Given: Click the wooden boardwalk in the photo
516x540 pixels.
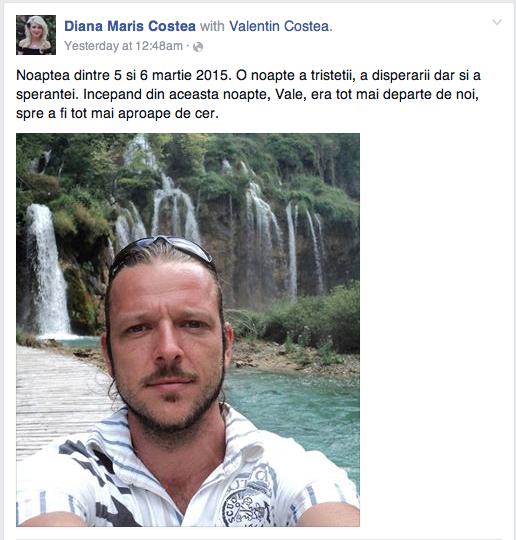Looking at the screenshot, I should [x=57, y=396].
